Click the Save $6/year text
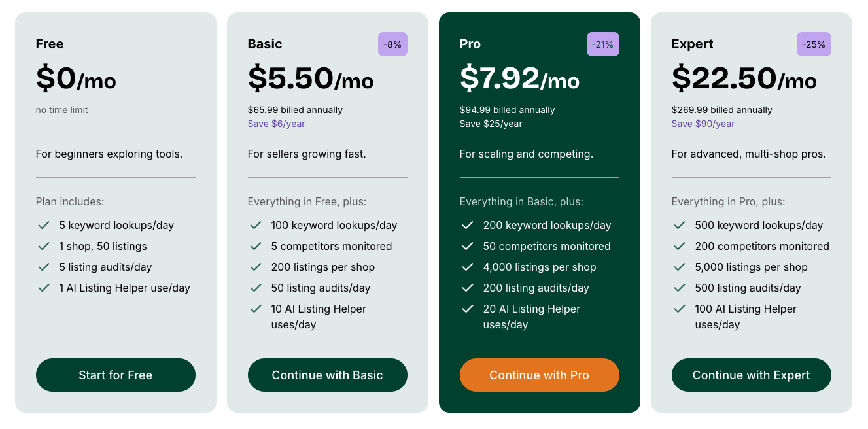This screenshot has width=868, height=429. [276, 124]
